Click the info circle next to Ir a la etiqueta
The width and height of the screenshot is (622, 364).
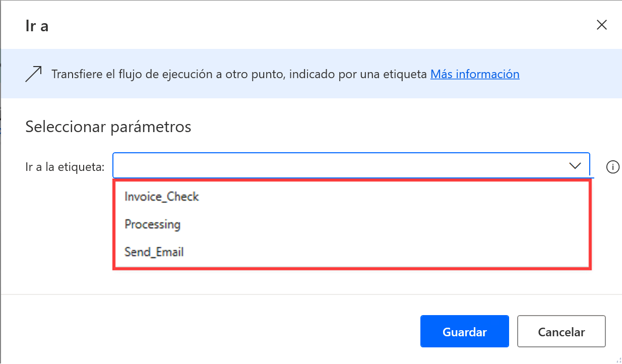pos(612,167)
